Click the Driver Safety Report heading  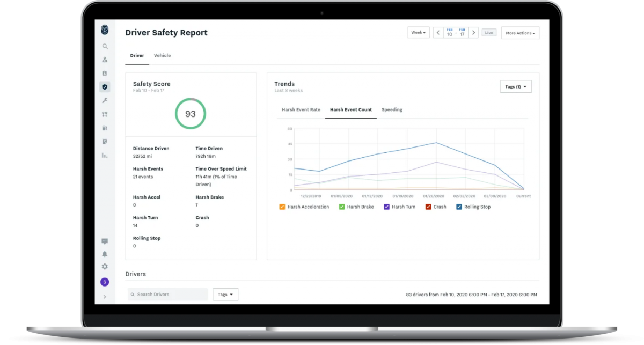pyautogui.click(x=166, y=33)
